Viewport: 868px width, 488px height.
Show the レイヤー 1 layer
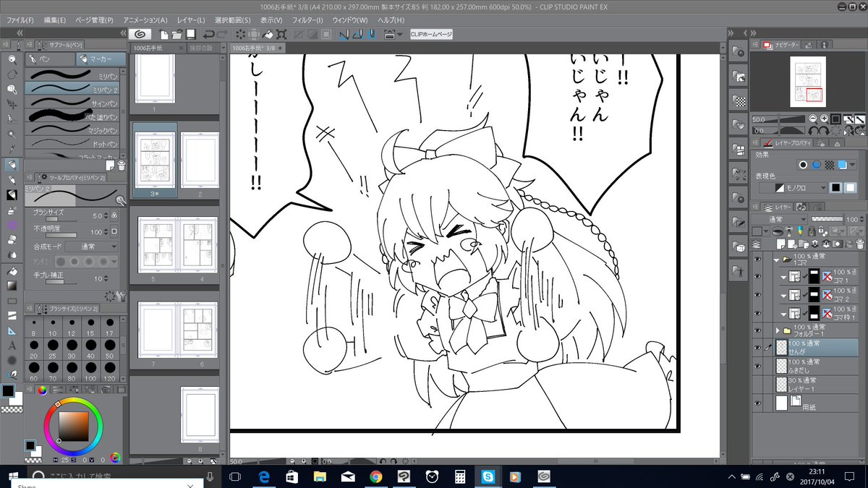(x=757, y=385)
